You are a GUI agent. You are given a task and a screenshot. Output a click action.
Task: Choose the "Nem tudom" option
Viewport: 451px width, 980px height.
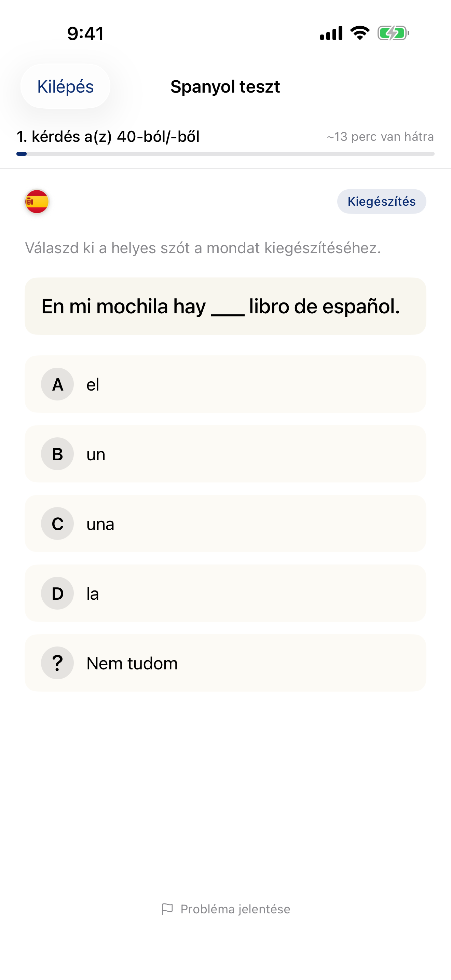click(x=225, y=663)
